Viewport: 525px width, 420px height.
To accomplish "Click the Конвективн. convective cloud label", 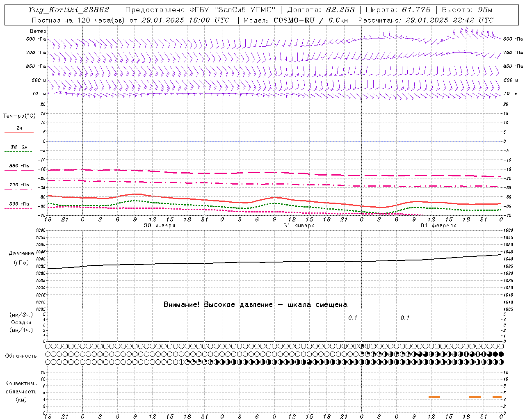I will (21, 383).
